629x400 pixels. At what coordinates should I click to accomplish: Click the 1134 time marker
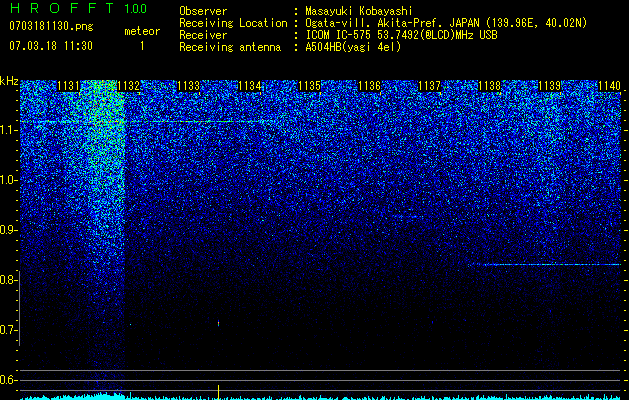[x=250, y=86]
